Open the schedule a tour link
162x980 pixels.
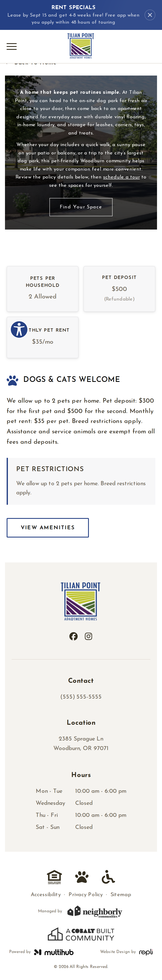[121, 177]
